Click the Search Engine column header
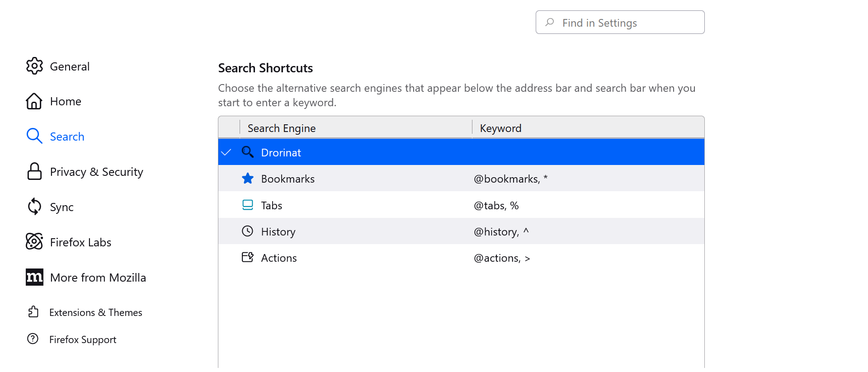Screen dimensions: 868x372 click(x=355, y=128)
